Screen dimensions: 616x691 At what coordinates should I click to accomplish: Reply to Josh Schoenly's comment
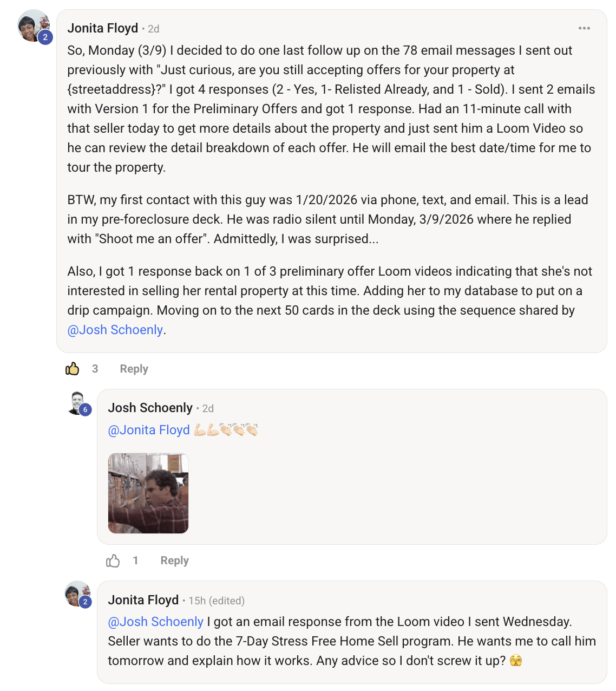[x=174, y=560]
